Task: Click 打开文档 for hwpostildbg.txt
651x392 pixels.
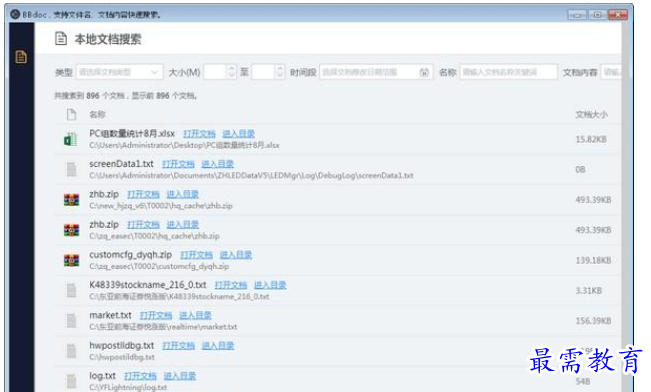Action: coord(179,346)
